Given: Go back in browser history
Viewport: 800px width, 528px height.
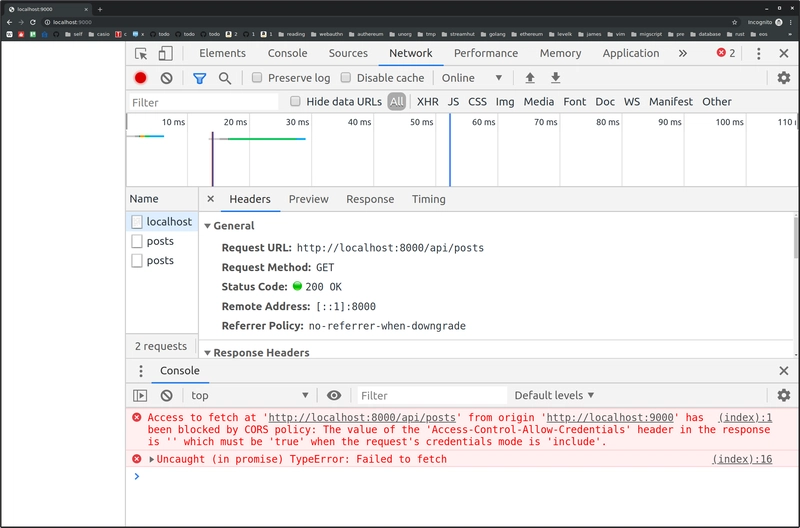Looking at the screenshot, I should [9, 22].
